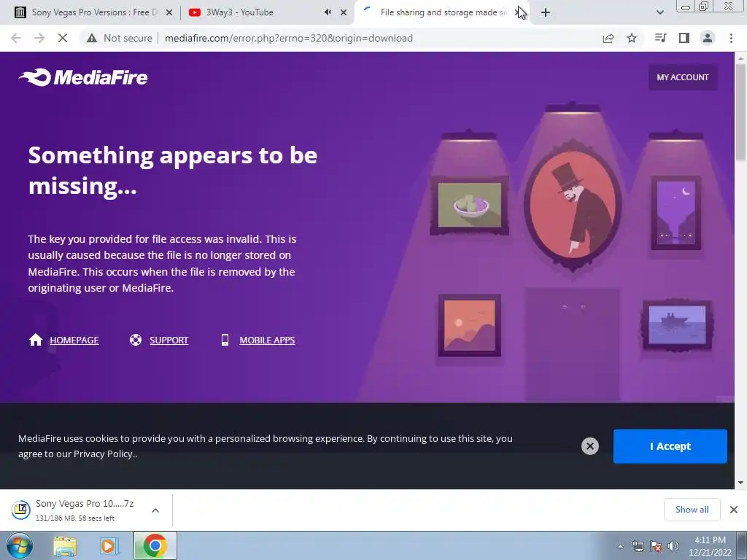Mute audio on the YouTube tab
Image resolution: width=747 pixels, height=560 pixels.
click(328, 12)
